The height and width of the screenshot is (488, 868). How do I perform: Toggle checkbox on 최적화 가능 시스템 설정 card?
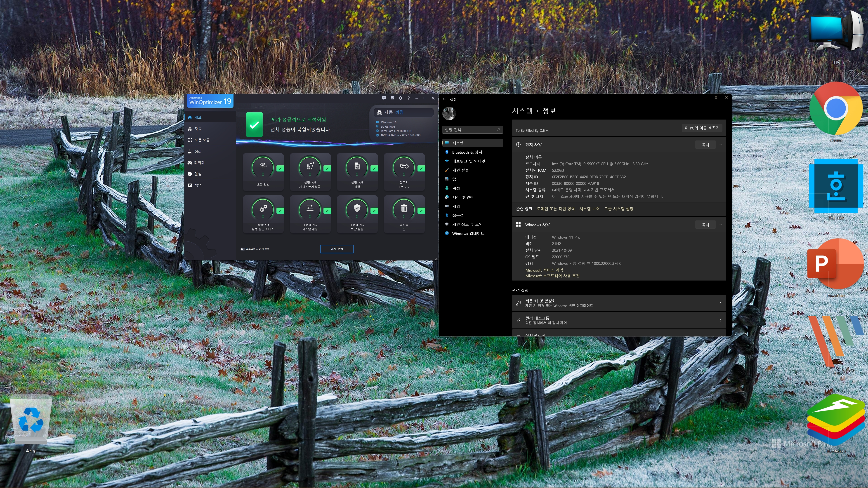327,211
